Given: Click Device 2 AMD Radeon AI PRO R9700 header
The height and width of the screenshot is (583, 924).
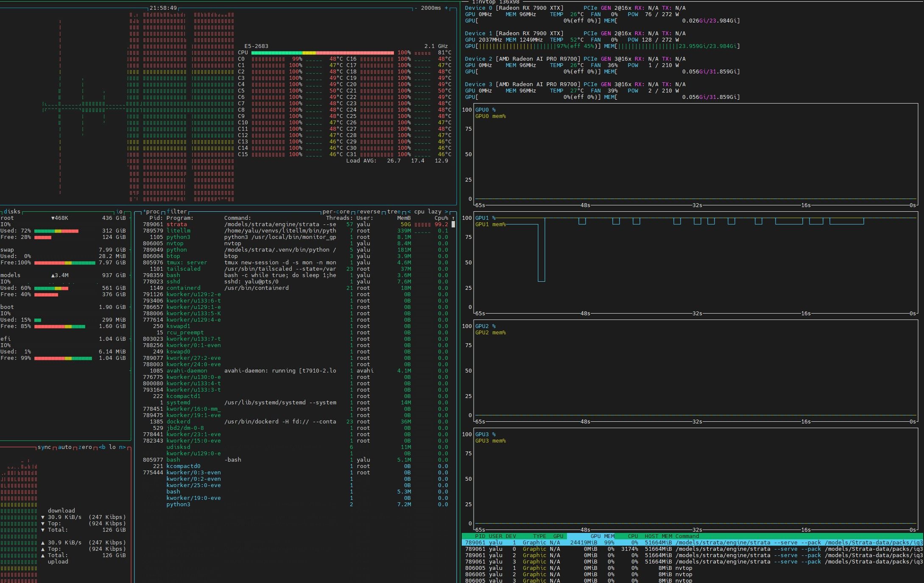Looking at the screenshot, I should coord(522,59).
